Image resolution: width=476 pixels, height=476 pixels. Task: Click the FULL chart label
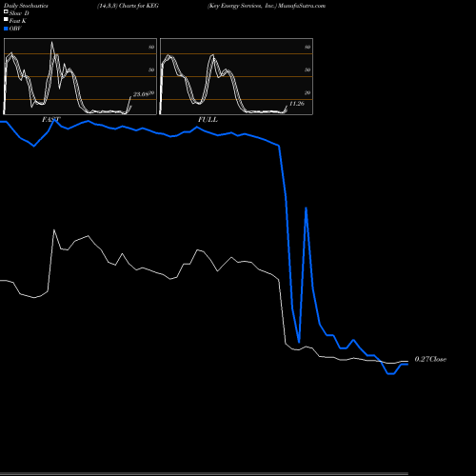tap(208, 120)
